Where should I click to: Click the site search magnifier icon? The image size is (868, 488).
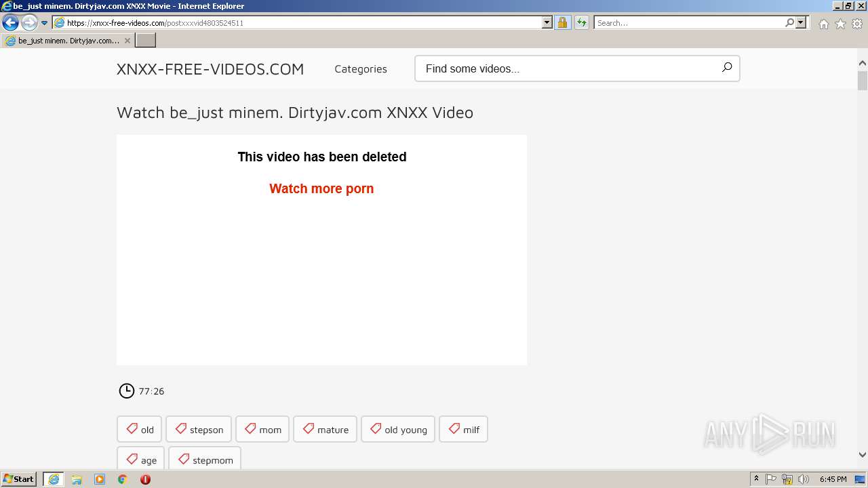(x=727, y=68)
